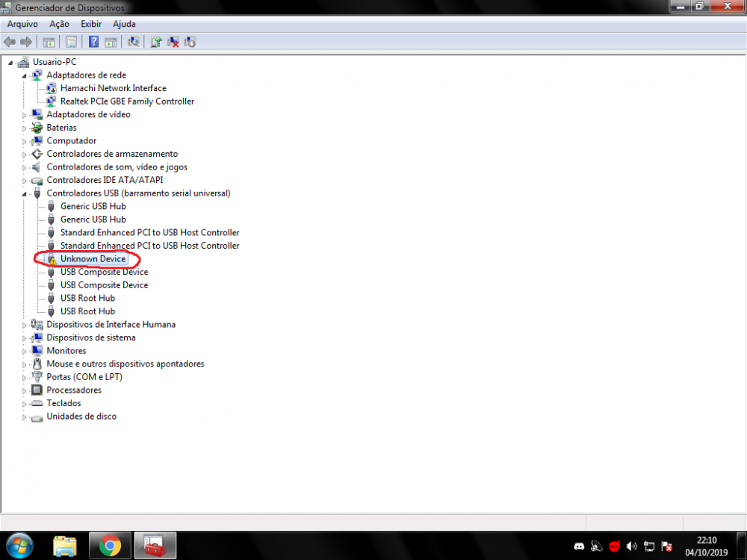Select first Standard Enhanced PCI to USB Host Controller

(x=149, y=232)
